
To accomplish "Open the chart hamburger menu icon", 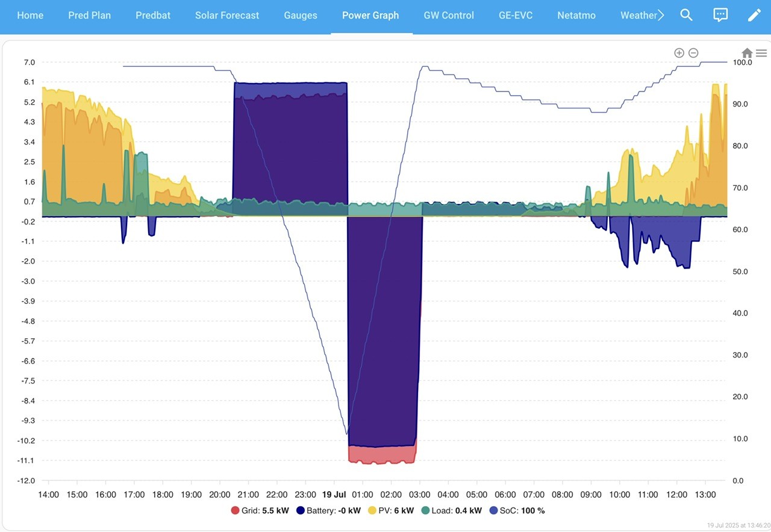I will [x=761, y=53].
